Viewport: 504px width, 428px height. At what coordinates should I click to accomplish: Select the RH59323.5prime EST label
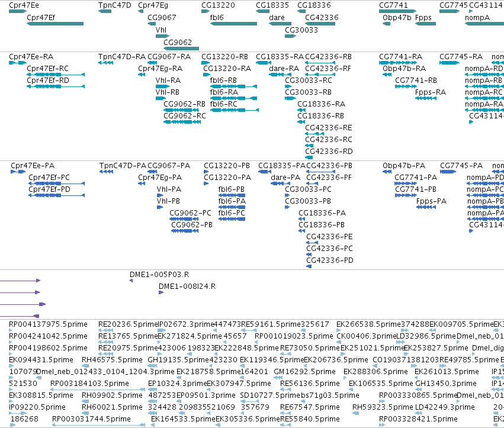click(383, 407)
